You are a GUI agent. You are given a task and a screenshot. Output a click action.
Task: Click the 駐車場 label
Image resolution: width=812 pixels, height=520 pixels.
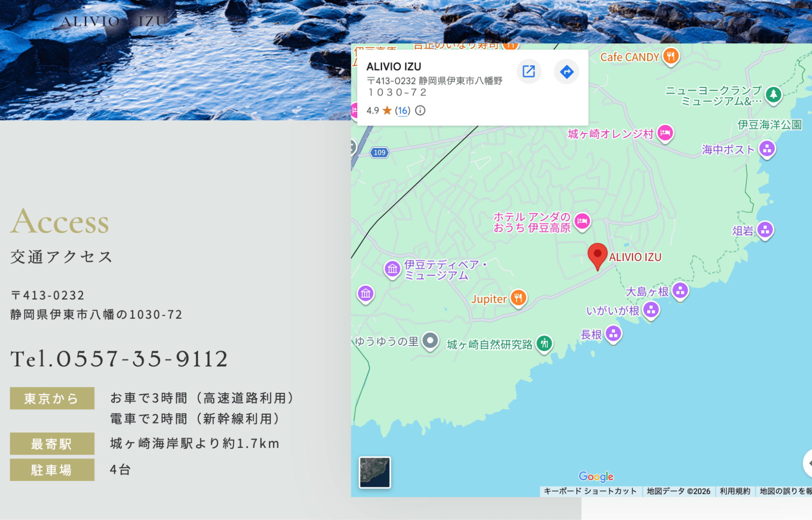pos(52,470)
